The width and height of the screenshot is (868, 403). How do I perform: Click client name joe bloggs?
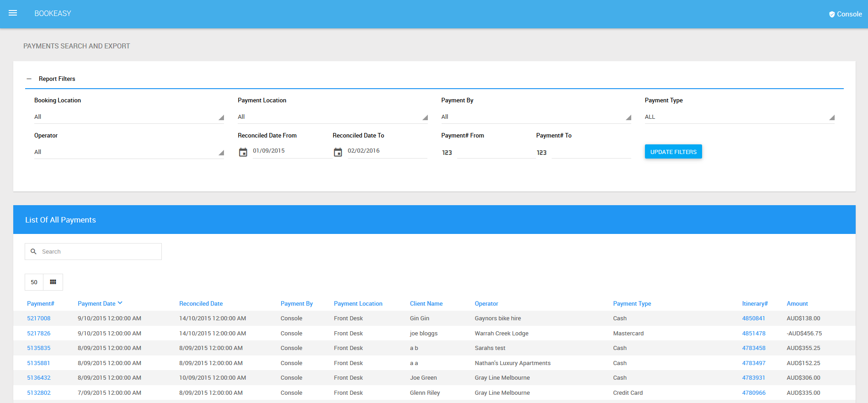click(424, 334)
